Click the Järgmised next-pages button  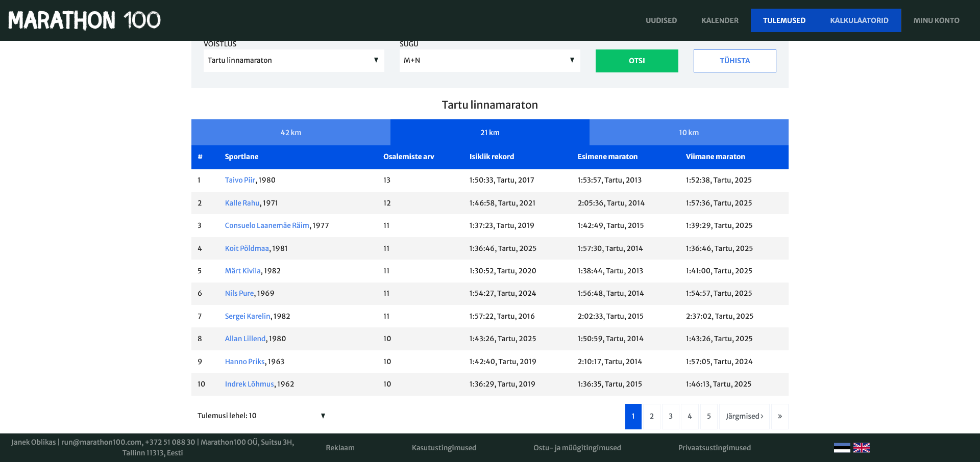pos(744,417)
